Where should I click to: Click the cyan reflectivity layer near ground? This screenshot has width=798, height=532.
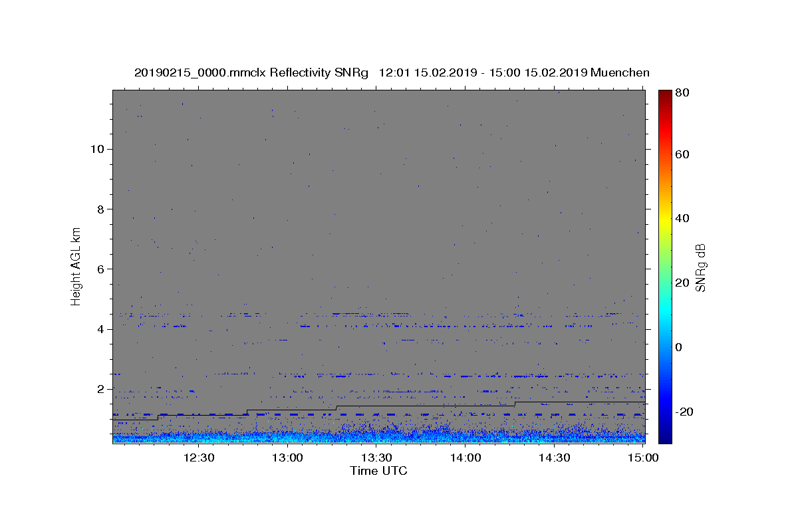click(378, 438)
